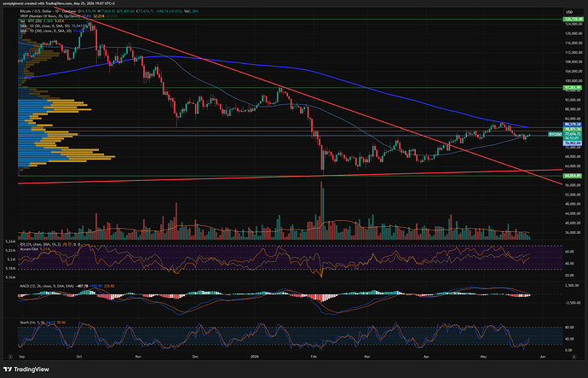Click the green 77,674 current price label
The width and height of the screenshot is (588, 378).
pos(573,134)
